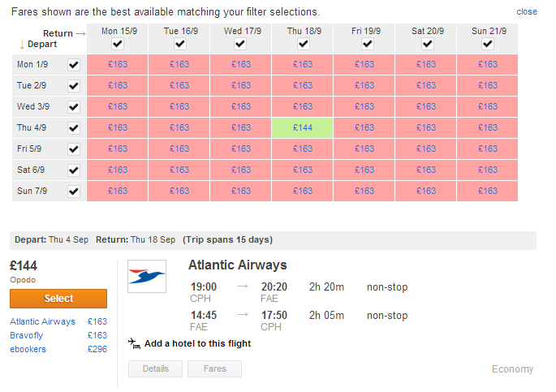Select the green £144 fare cell

303,128
